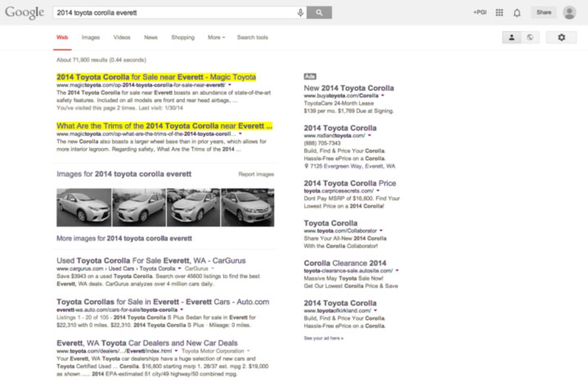
Task: Expand arrow beside carpricesecrets.com URL
Action: 378,191
